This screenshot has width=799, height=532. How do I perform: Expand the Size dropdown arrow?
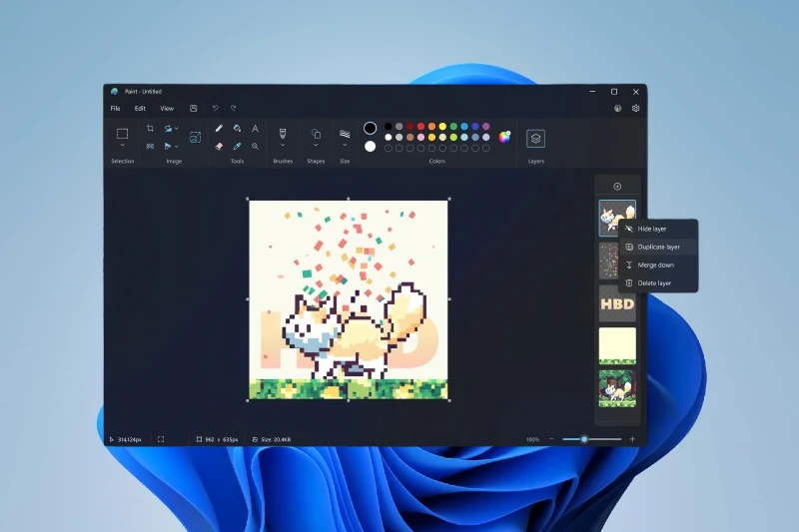point(345,146)
